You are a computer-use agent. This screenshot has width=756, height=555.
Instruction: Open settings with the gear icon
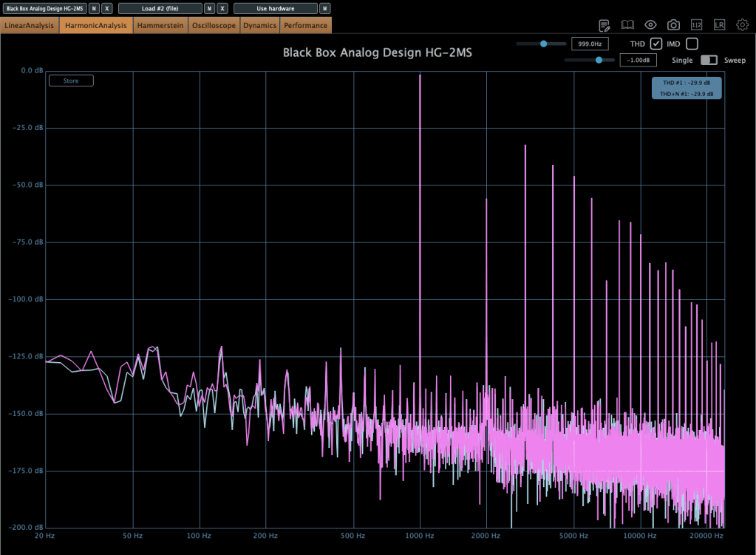(742, 25)
